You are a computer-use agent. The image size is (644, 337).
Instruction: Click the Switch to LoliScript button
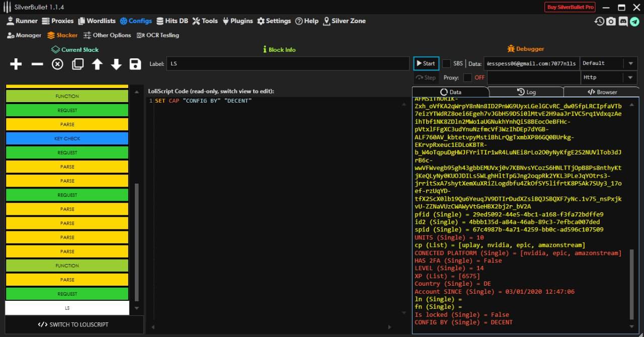(73, 324)
